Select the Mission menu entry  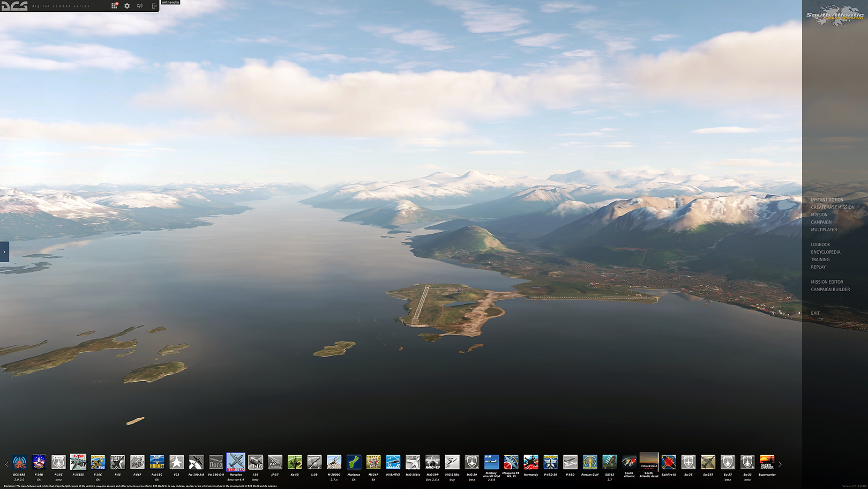tap(819, 215)
